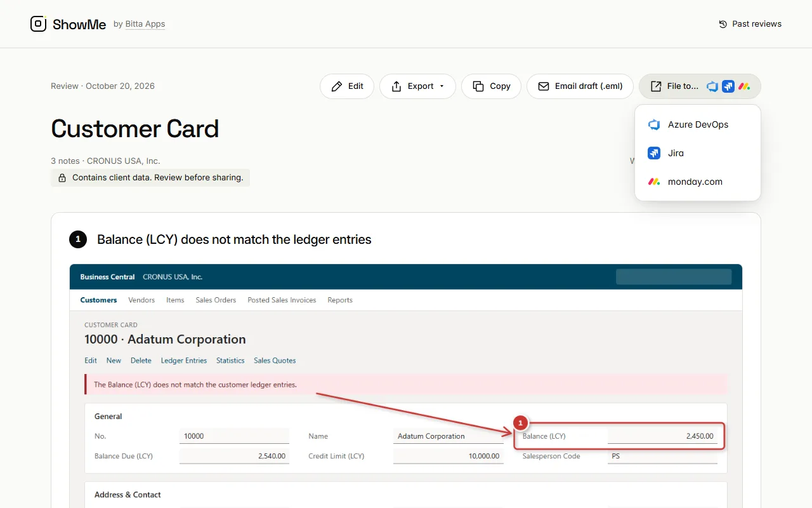This screenshot has width=812, height=508.
Task: Select the Vendors tab in screenshot
Action: 141,300
